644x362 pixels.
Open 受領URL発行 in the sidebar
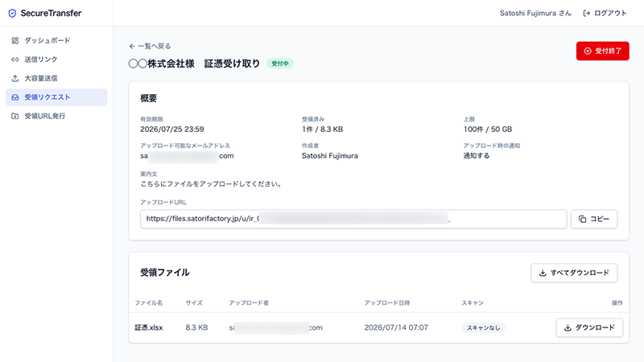click(x=56, y=116)
